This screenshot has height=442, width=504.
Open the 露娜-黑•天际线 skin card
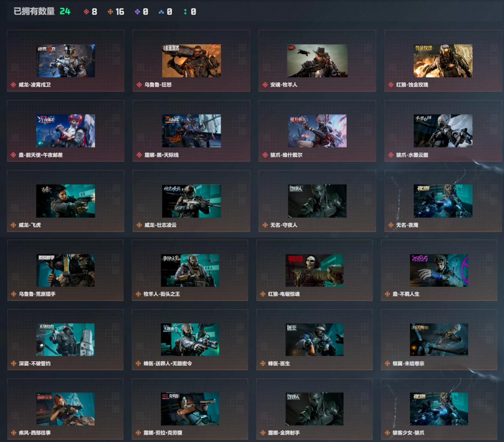191,131
